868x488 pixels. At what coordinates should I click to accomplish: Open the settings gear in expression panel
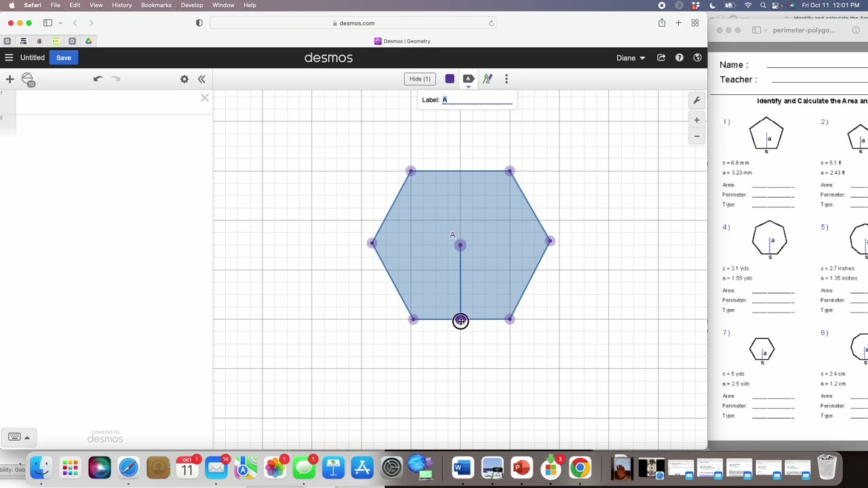click(184, 79)
